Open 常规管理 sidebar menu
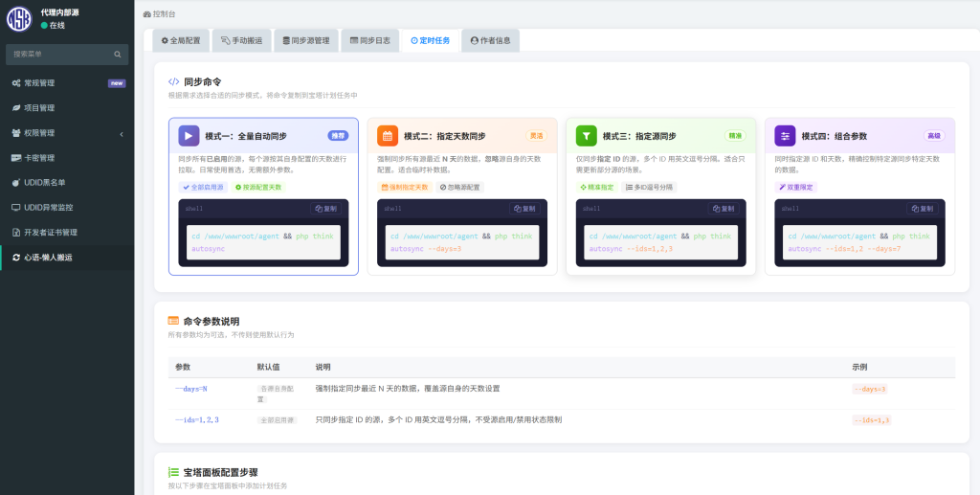Screen dimensions: 980x495 (67, 83)
